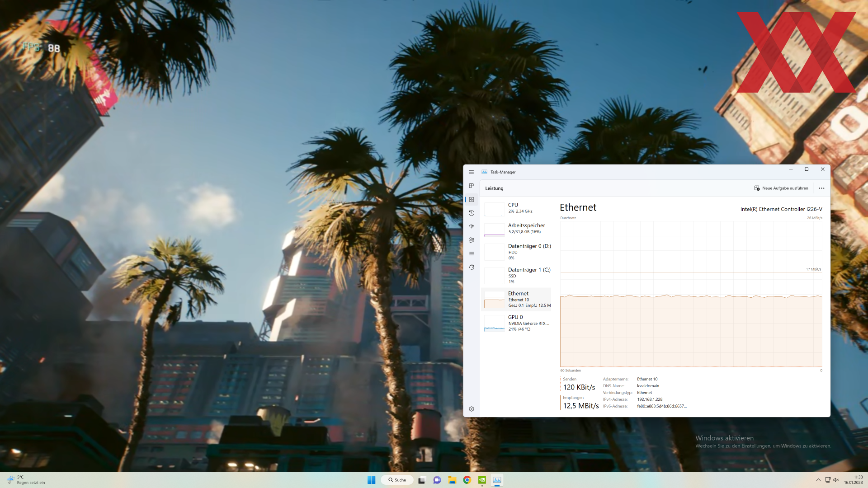Show hidden system tray icons
Viewport: 868px width, 488px height.
pos(818,480)
